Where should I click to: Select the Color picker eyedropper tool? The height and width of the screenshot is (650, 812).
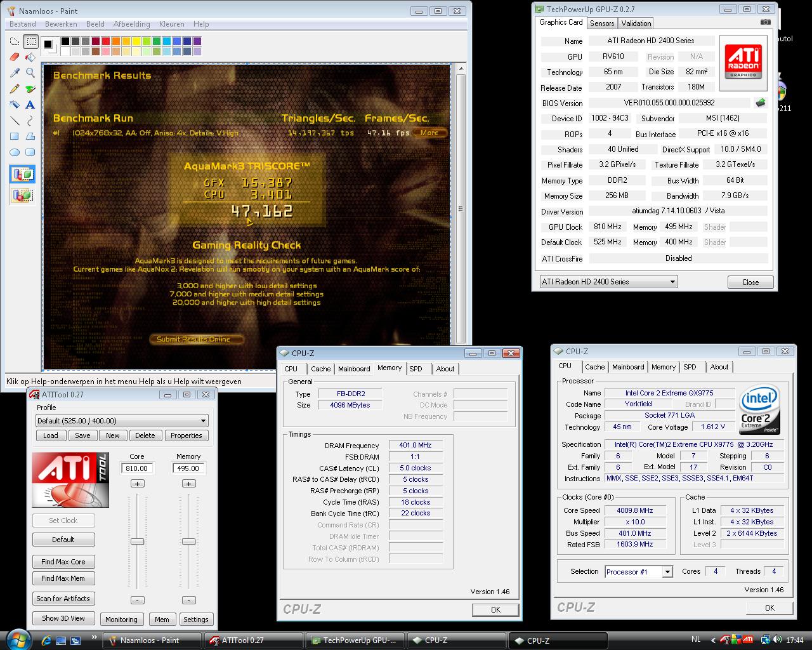click(x=15, y=73)
